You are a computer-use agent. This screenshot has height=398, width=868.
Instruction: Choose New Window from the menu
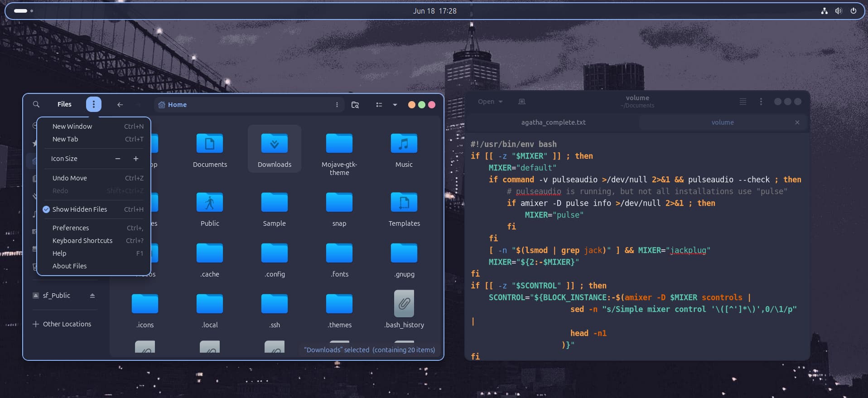94,126
